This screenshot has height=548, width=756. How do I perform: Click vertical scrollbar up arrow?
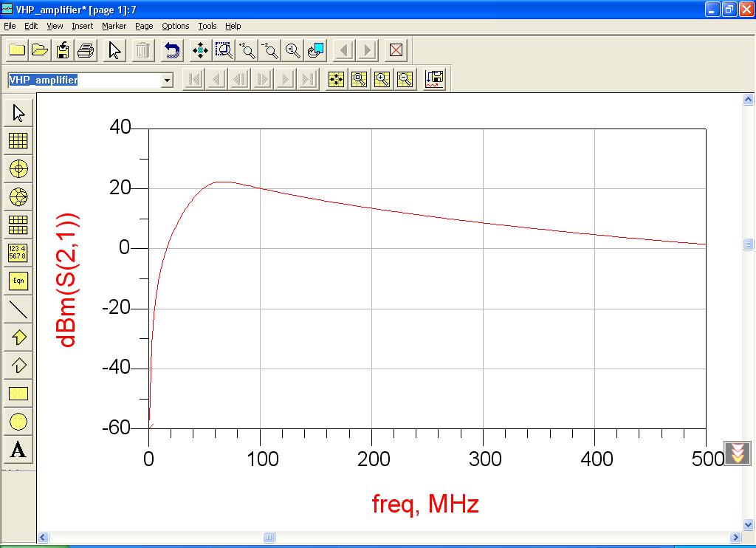coord(749,100)
